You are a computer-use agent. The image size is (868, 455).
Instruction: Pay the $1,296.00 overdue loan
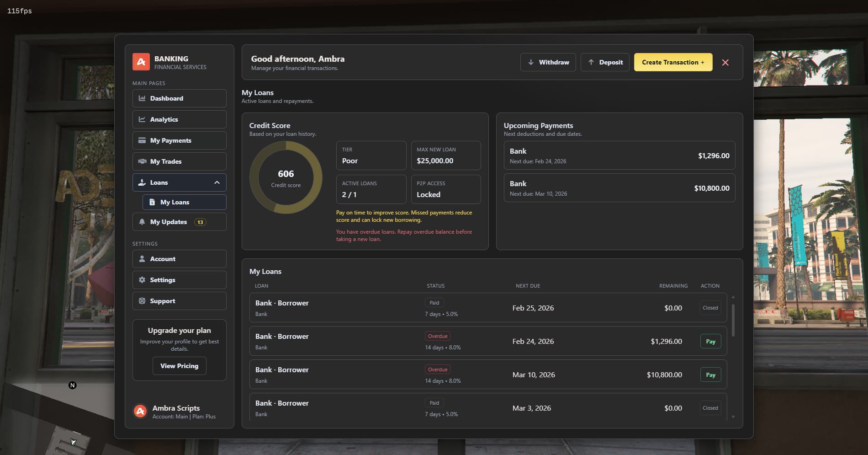tap(711, 342)
